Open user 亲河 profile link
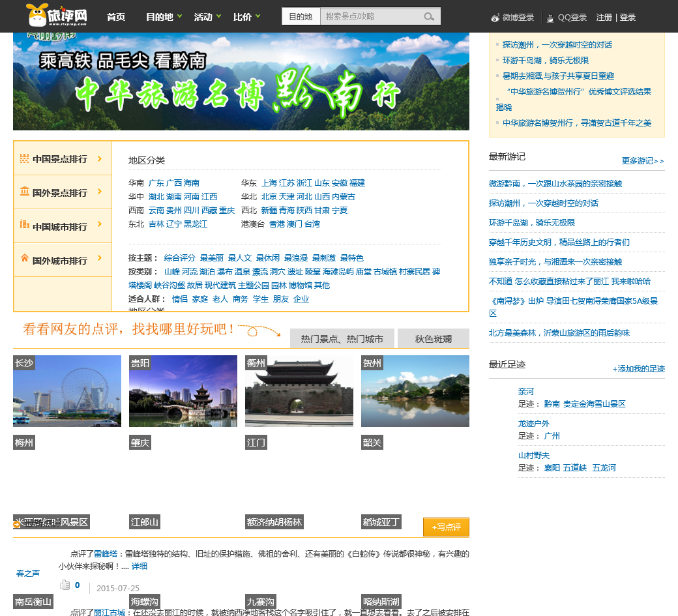Screen dimensions: 678x616 (526, 392)
